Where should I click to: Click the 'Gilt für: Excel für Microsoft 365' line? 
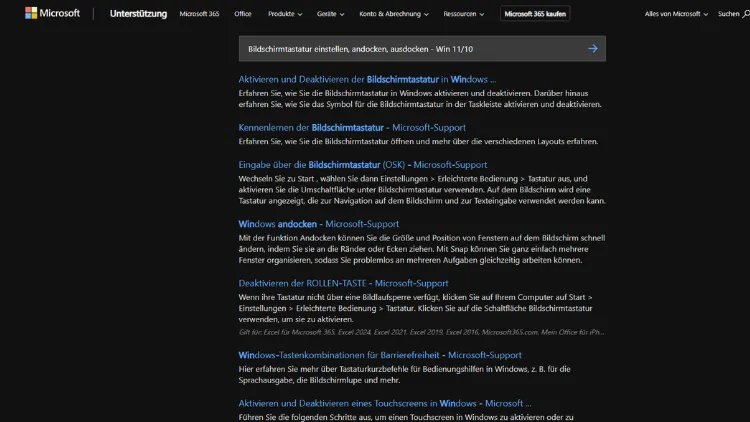click(421, 332)
